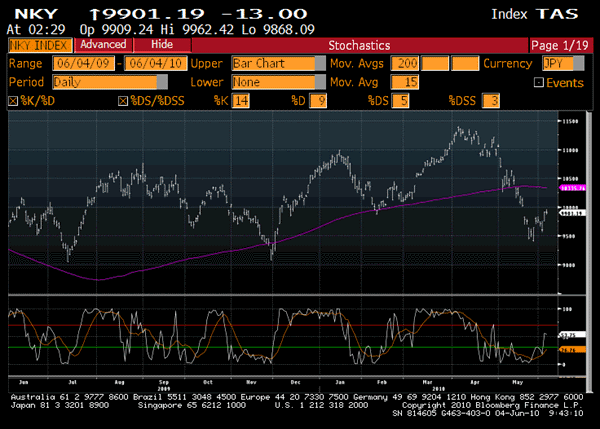Click the Dec time axis label
600x429 pixels.
(x=295, y=382)
